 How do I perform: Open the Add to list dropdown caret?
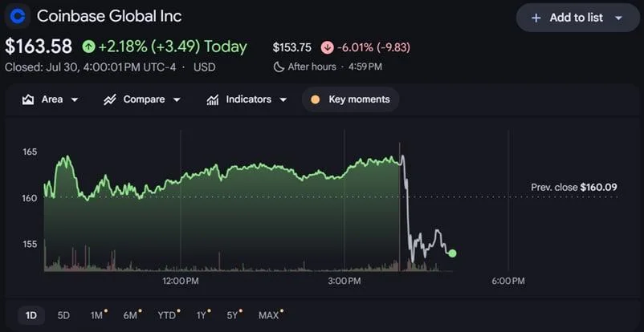click(619, 18)
